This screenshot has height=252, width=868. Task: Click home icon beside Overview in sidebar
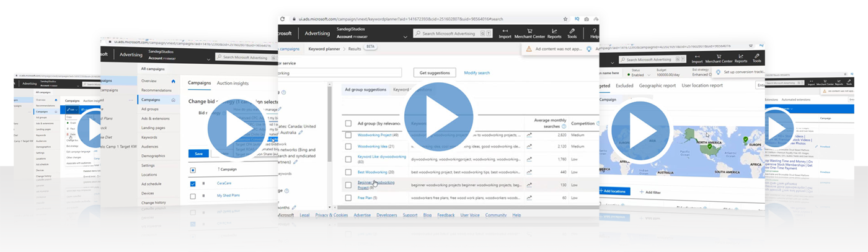coord(173,81)
